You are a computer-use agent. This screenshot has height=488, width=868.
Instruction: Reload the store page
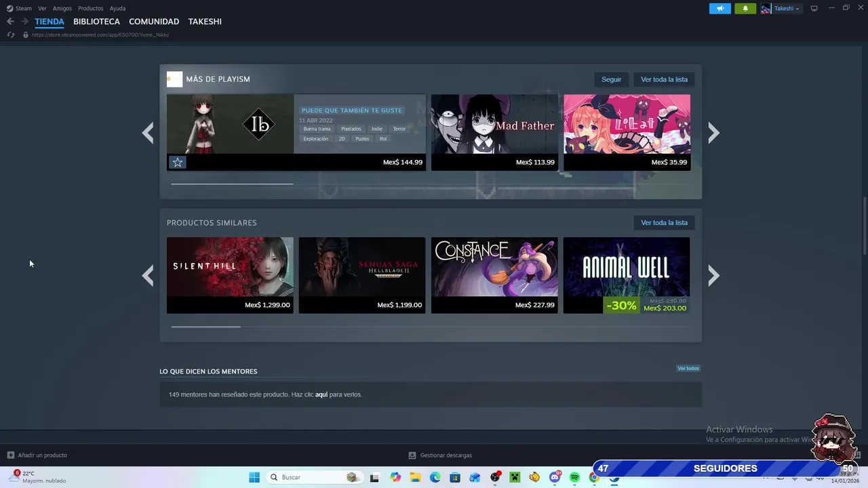pyautogui.click(x=10, y=35)
